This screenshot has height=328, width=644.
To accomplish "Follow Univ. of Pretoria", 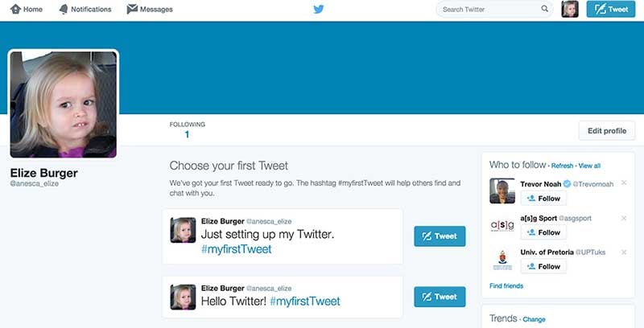I will (543, 267).
